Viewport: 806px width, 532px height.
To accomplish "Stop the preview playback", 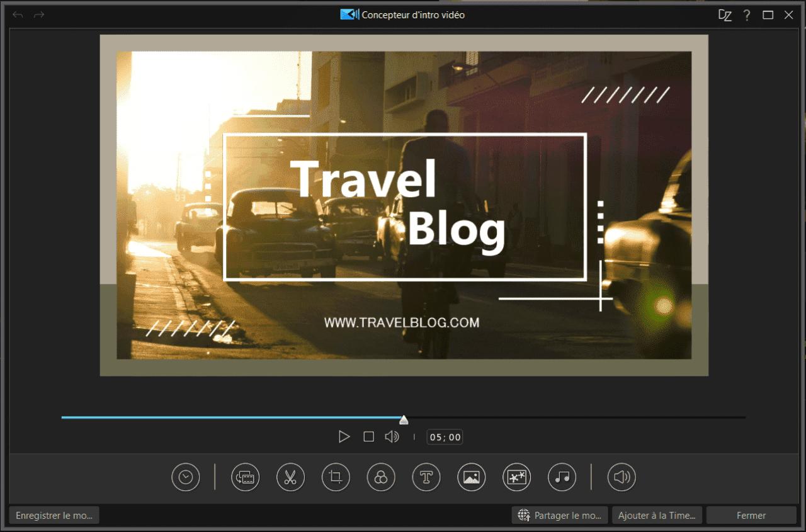I will point(369,436).
